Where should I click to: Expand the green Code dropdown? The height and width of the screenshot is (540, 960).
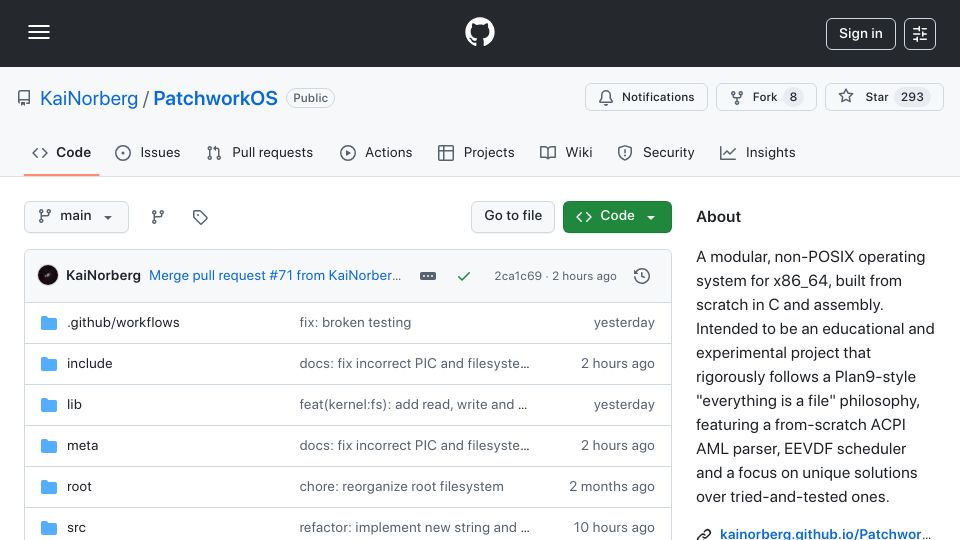point(617,217)
